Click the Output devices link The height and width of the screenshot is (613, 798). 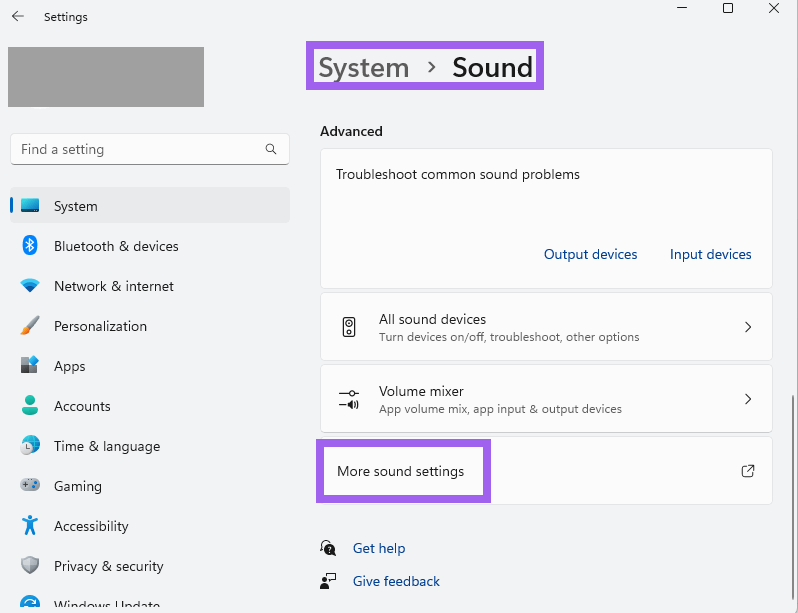(590, 254)
